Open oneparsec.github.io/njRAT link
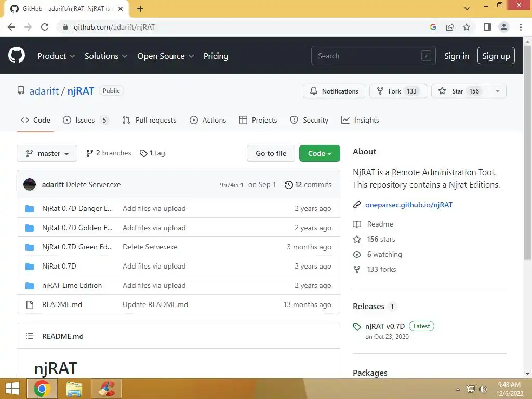Image resolution: width=532 pixels, height=399 pixels. pyautogui.click(x=408, y=205)
